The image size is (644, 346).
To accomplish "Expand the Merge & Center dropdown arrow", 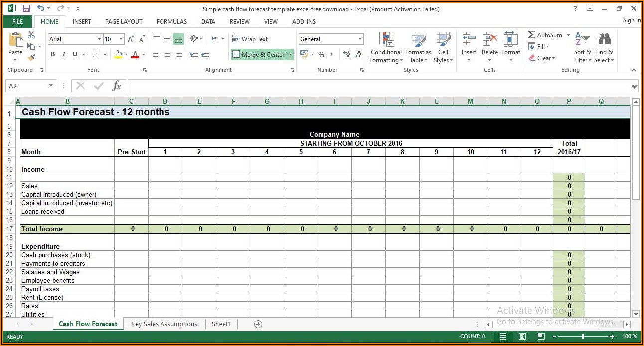I will click(x=291, y=55).
